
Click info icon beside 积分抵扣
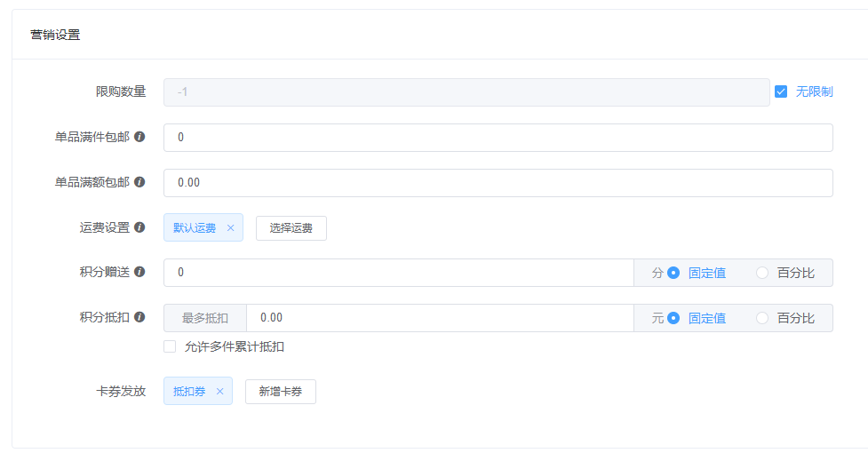pyautogui.click(x=139, y=317)
